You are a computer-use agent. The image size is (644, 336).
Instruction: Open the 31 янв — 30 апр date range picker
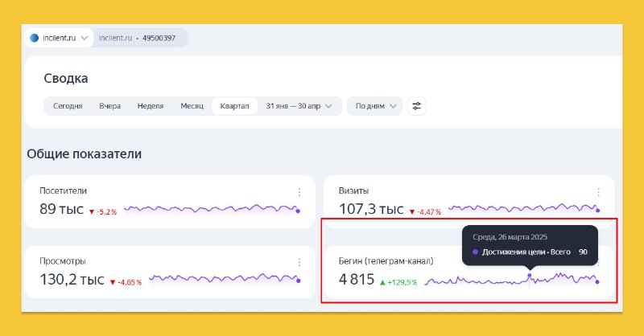click(299, 106)
